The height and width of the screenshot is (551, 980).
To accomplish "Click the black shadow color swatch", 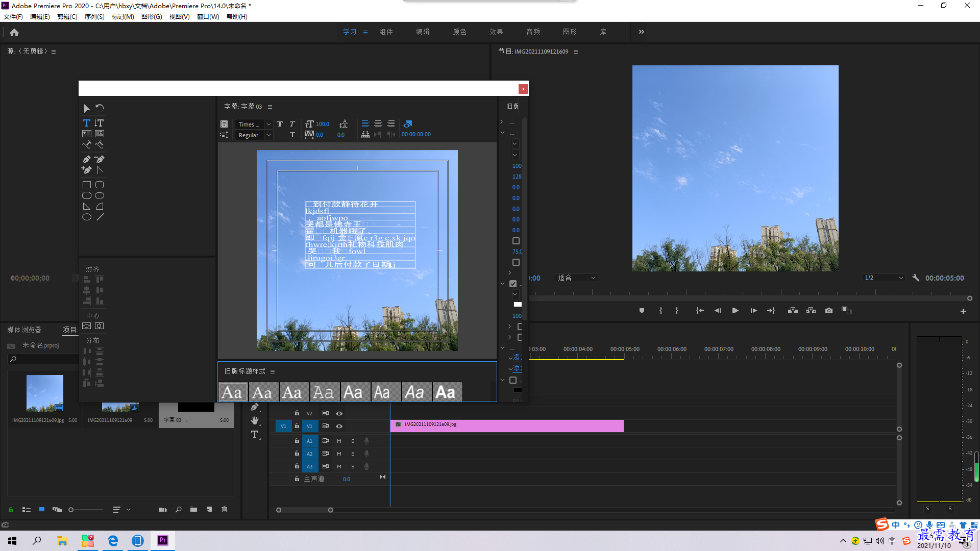I will (x=517, y=390).
